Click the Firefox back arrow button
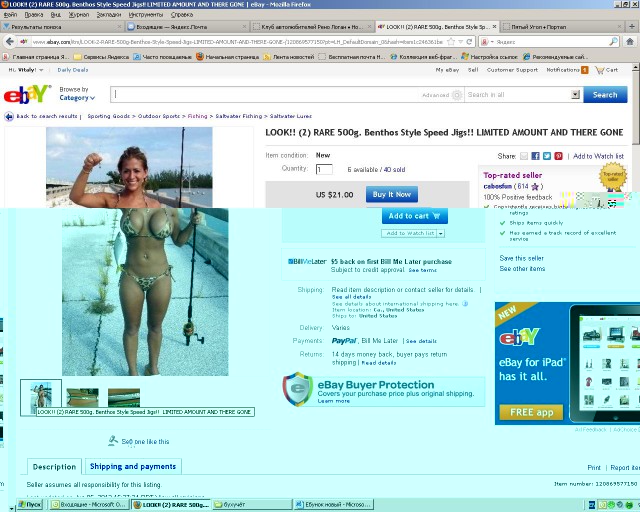Viewport: 640px width, 512px height. 10,42
